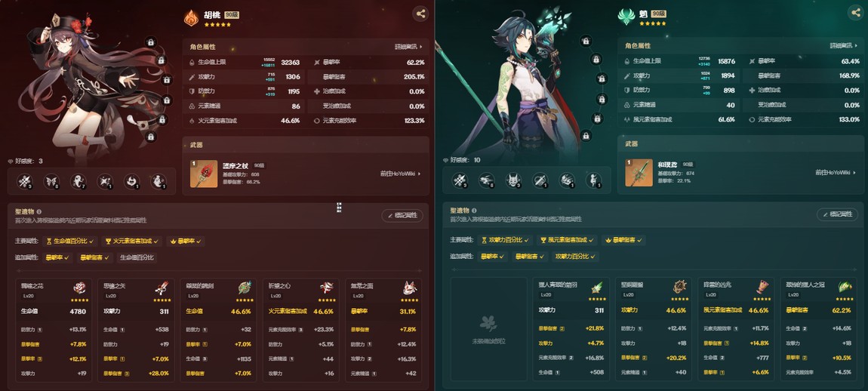This screenshot has width=868, height=391.
Task: Toggle Xiao's 風元素傷害加成 main attribute tag
Action: (x=568, y=240)
